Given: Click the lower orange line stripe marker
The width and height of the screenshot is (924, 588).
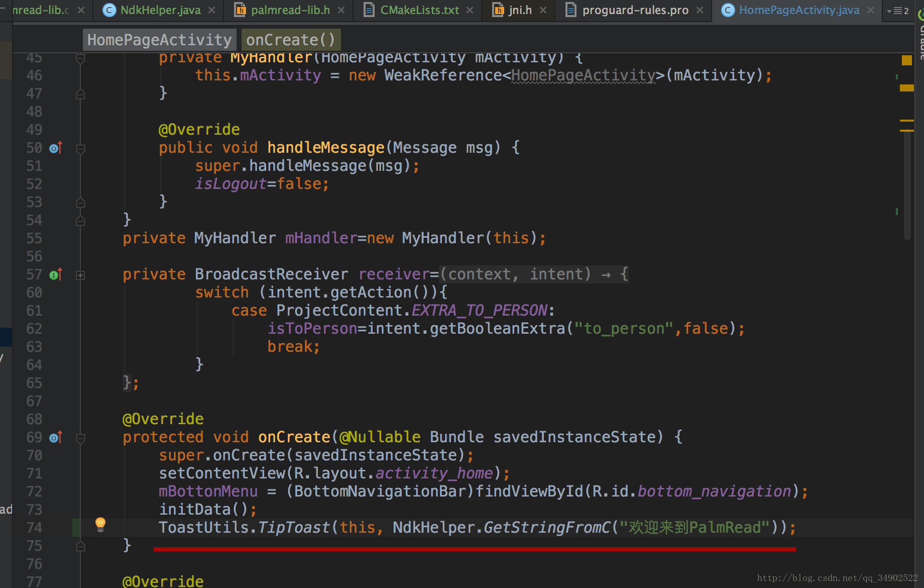Looking at the screenshot, I should (x=907, y=131).
